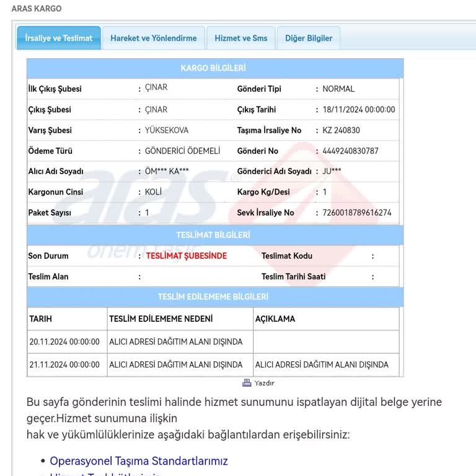This screenshot has width=476, height=476.
Task: Click the Varış Şubesi value YÜKSEKOVA
Action: tap(166, 130)
